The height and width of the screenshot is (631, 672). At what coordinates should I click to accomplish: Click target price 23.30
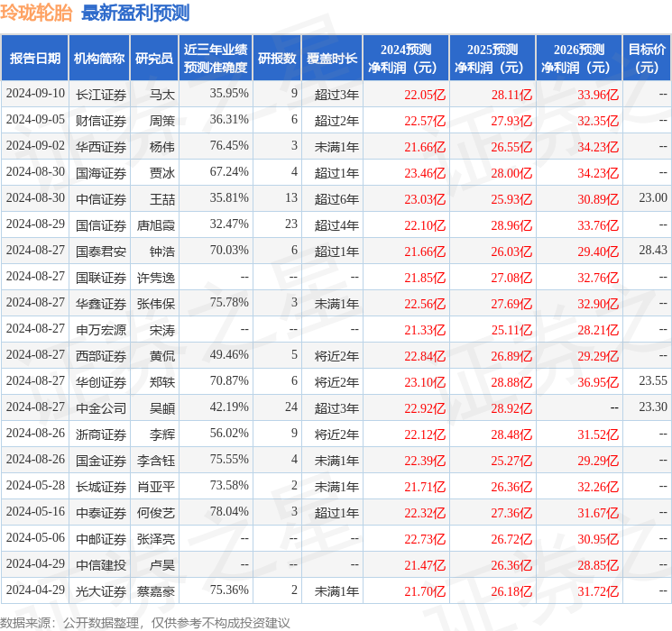(x=653, y=407)
